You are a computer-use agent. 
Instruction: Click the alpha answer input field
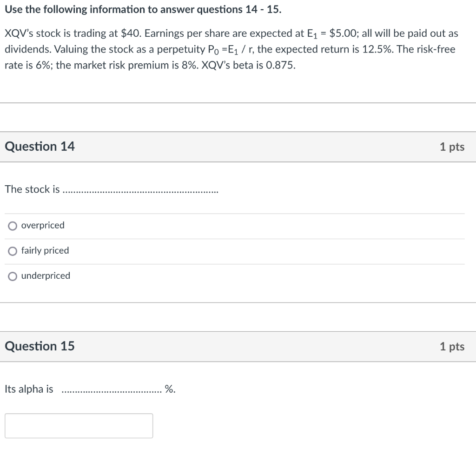coord(79,425)
